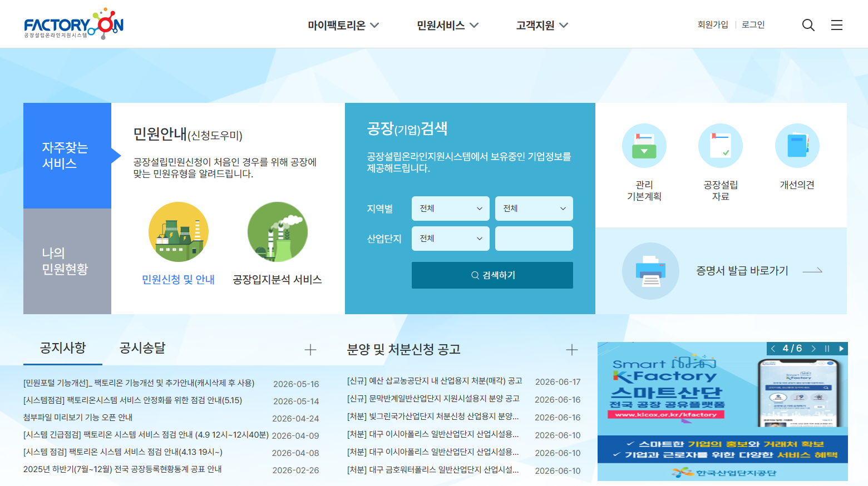The height and width of the screenshot is (486, 868).
Task: Open notice 안정화를 위한 점검 안내(5.15)
Action: 133,400
